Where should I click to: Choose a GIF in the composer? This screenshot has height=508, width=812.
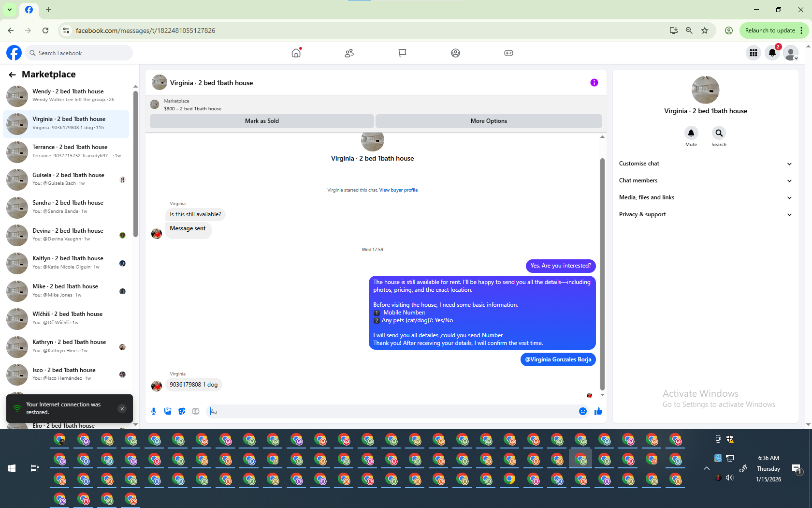point(196,411)
